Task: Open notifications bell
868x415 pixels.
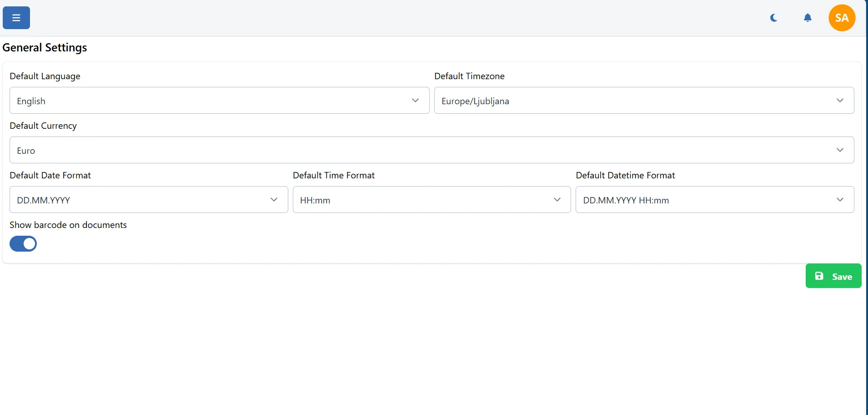Action: tap(808, 18)
